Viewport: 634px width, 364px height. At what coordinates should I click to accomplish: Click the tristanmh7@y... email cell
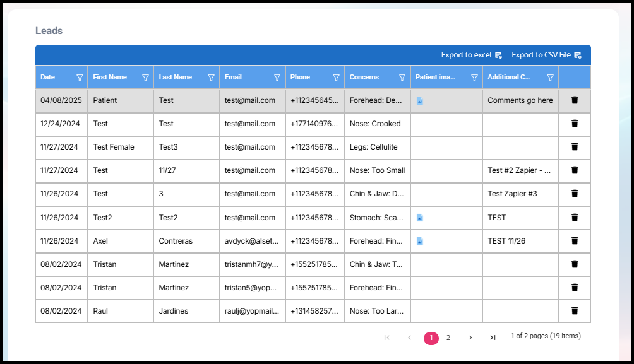[253, 264]
